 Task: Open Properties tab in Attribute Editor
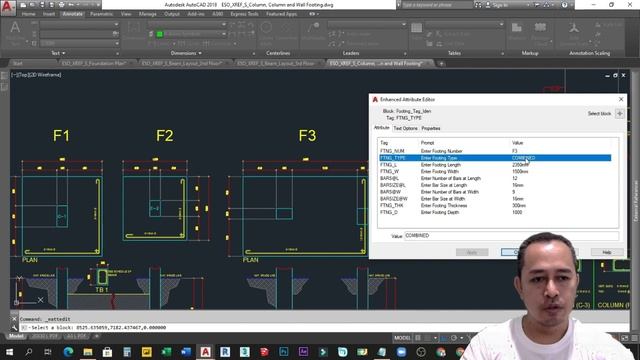pyautogui.click(x=431, y=128)
